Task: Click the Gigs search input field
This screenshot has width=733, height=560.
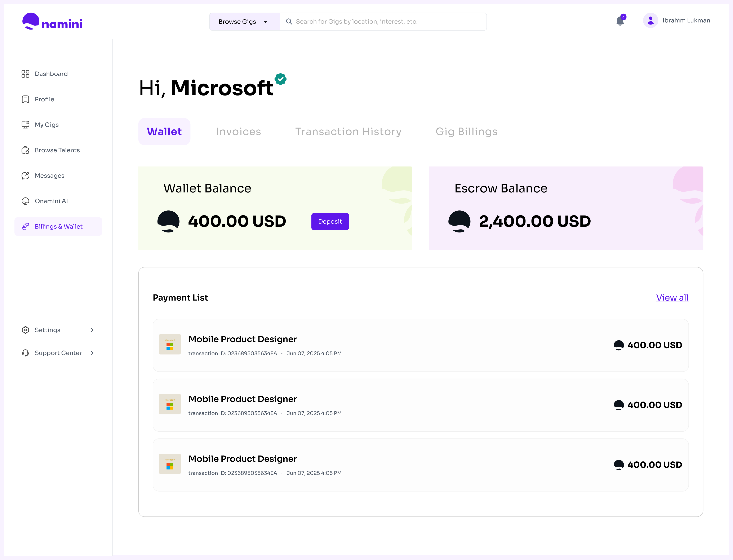Action: tap(383, 22)
